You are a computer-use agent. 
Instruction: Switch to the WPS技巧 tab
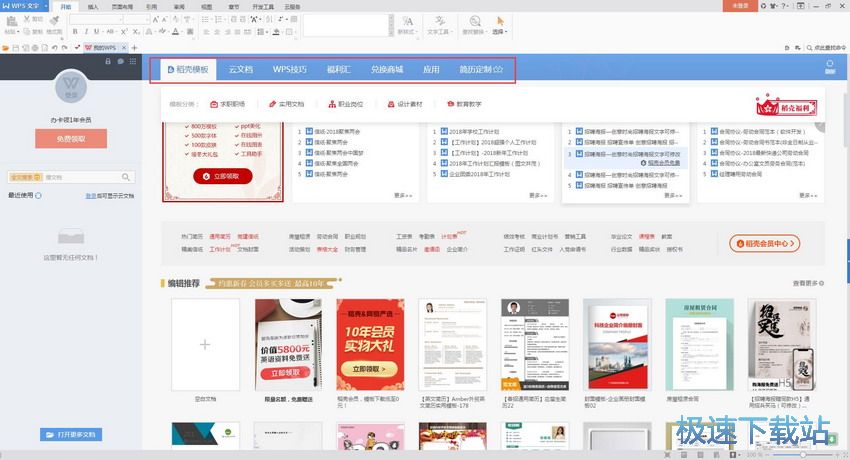click(289, 69)
